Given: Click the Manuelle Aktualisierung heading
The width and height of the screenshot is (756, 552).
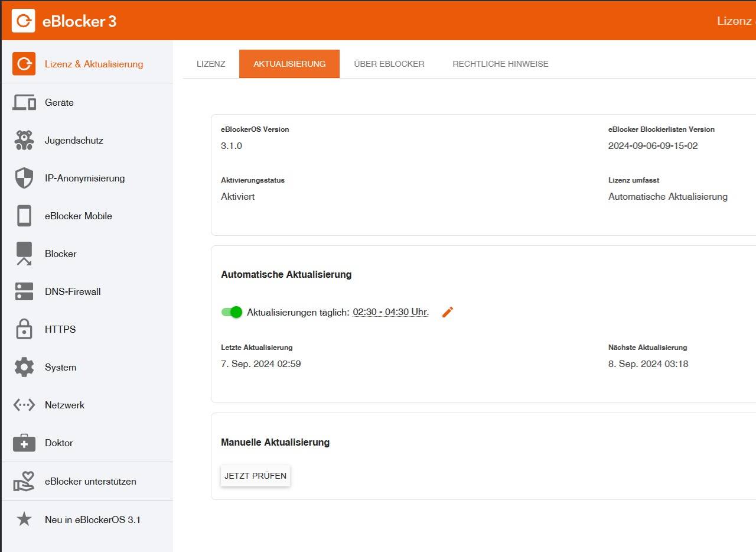Looking at the screenshot, I should click(x=275, y=443).
